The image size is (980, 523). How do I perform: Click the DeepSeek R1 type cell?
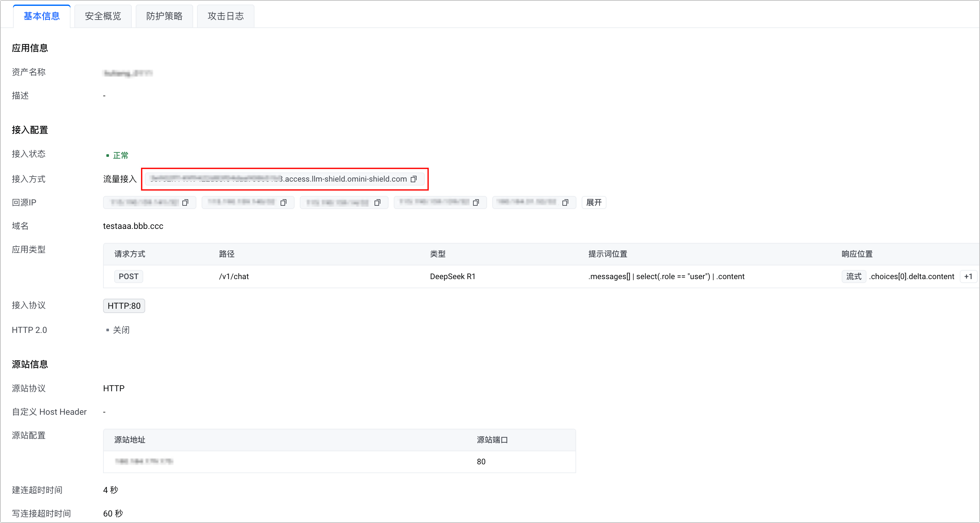click(x=452, y=276)
